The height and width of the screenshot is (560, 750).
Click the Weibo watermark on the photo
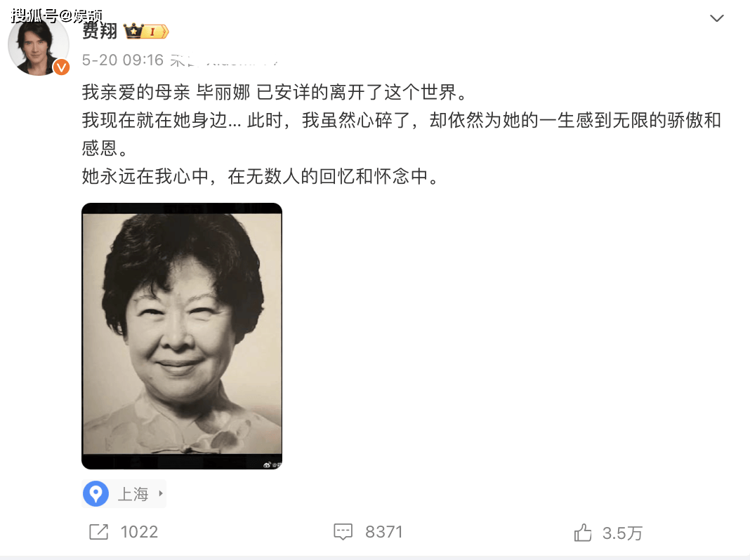click(272, 465)
